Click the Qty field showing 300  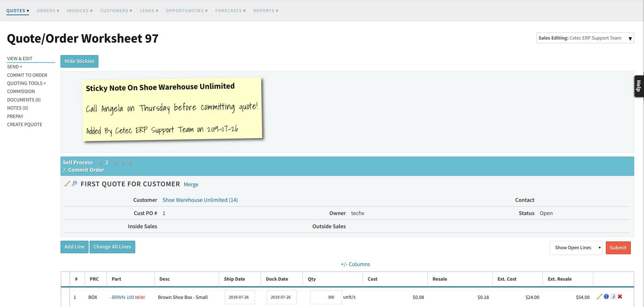[x=326, y=297]
